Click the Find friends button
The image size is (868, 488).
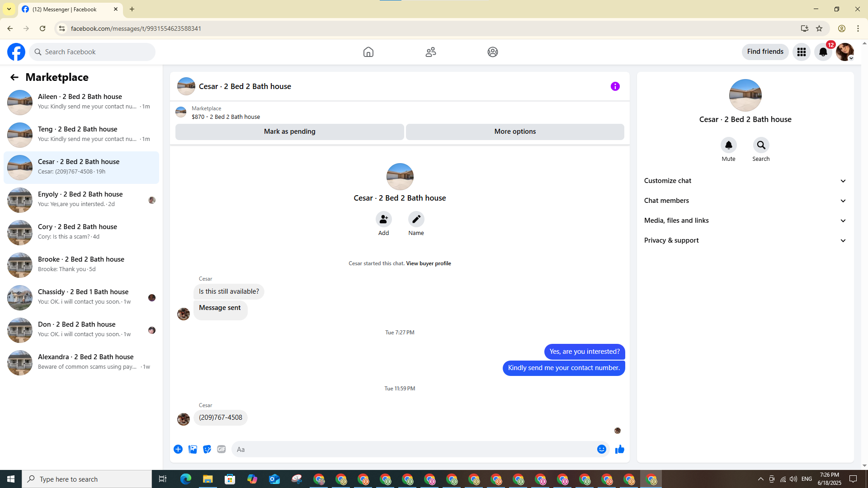point(765,52)
